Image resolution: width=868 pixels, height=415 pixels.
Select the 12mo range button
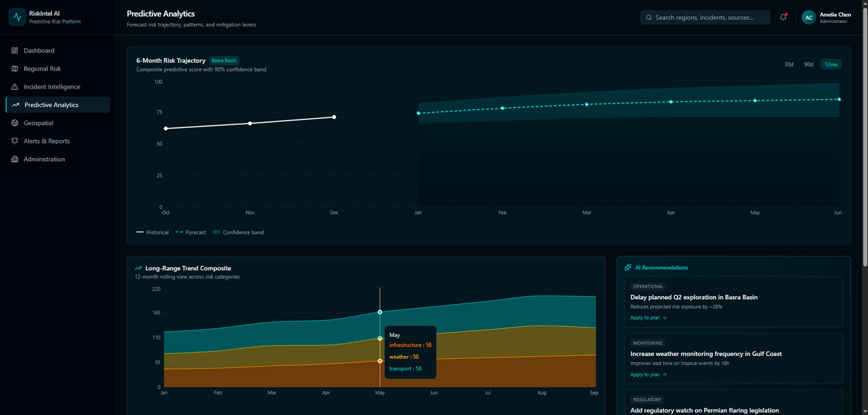click(831, 65)
